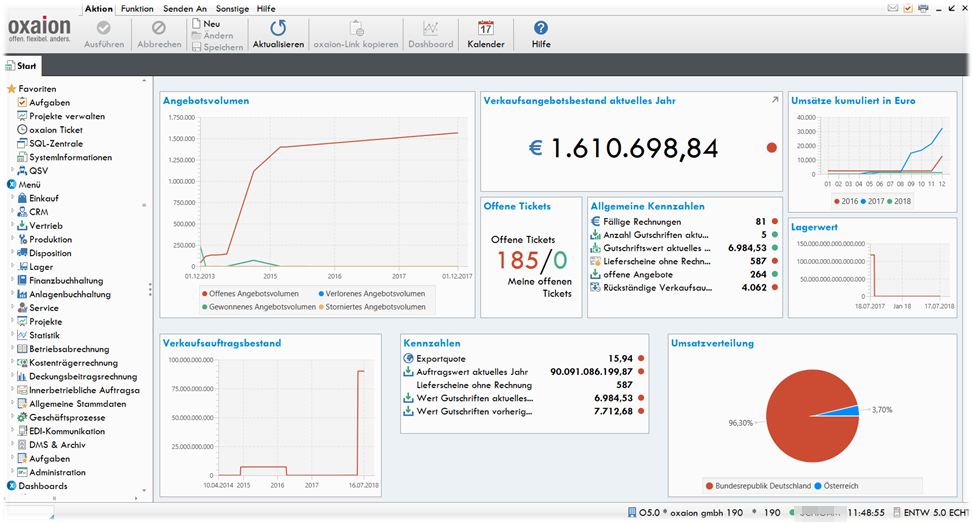Click the Aktualisieren refresh icon
The width and height of the screenshot is (973, 523).
click(278, 29)
